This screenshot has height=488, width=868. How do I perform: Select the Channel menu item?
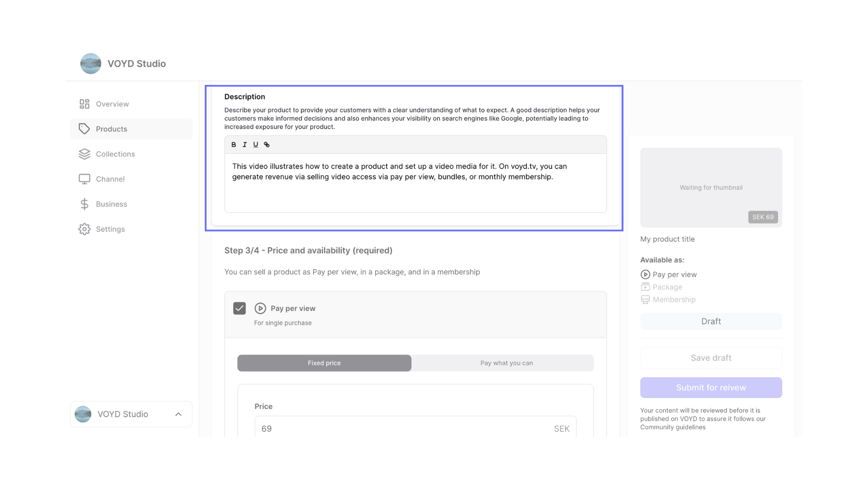coord(110,179)
